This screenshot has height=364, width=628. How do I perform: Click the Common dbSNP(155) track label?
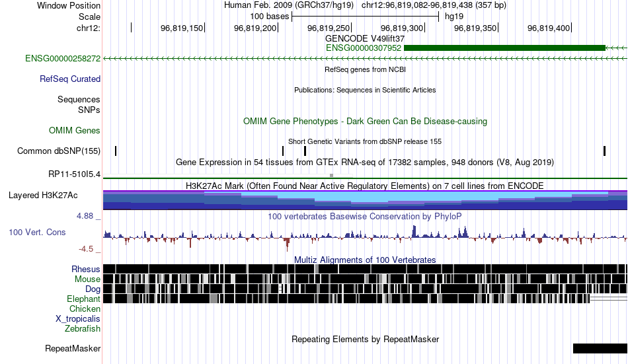pos(59,151)
